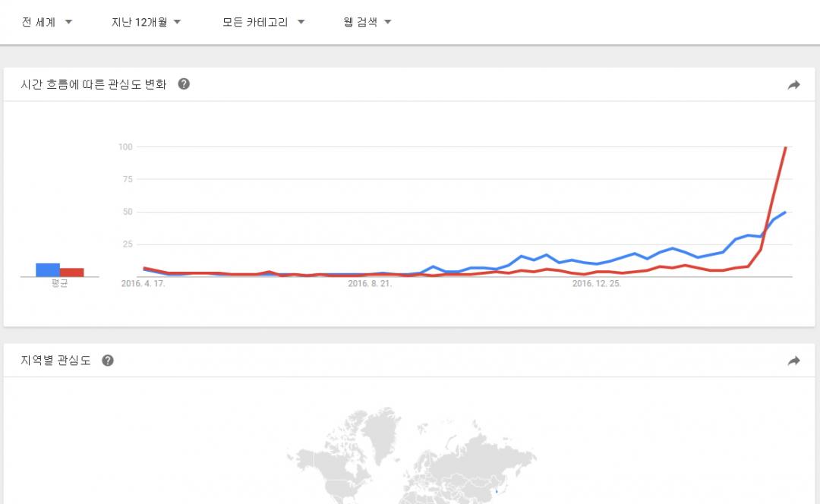Open the 모든 카테고리 category dropdown
The width and height of the screenshot is (820, 504).
pos(263,22)
